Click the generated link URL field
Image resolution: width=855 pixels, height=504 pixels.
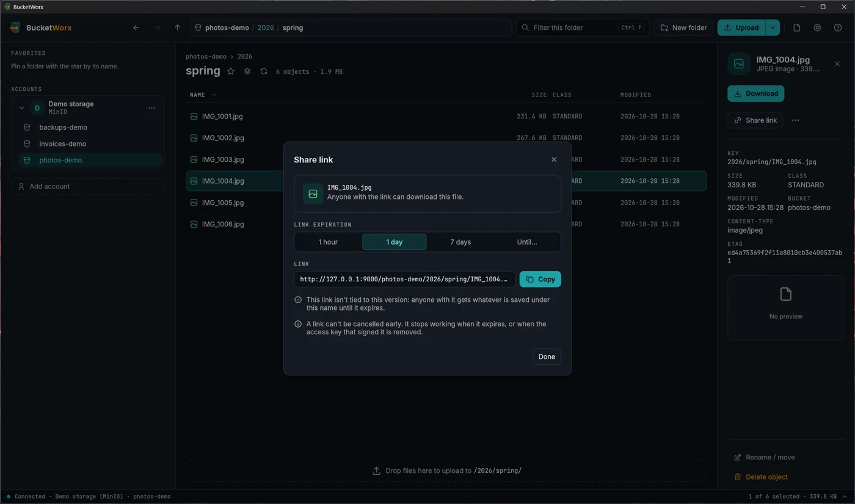click(404, 279)
